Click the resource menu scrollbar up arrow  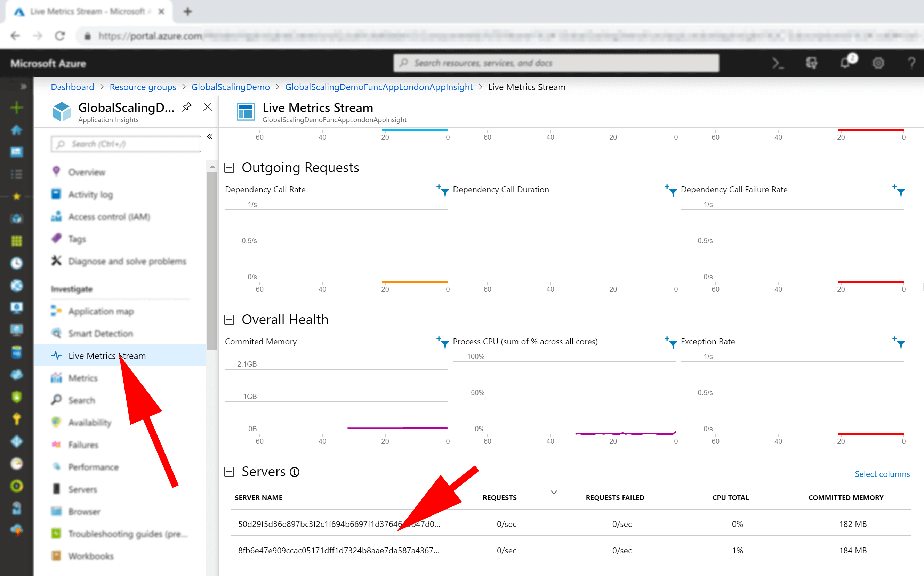pyautogui.click(x=212, y=167)
